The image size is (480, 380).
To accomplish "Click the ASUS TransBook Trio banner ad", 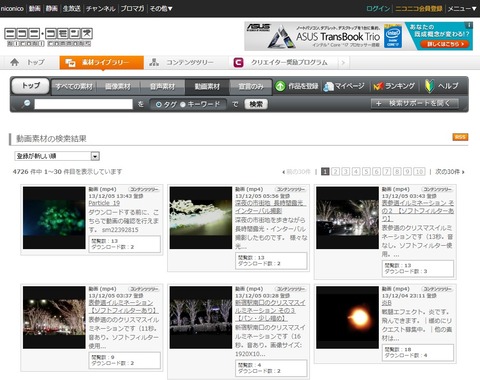I will pos(358,36).
